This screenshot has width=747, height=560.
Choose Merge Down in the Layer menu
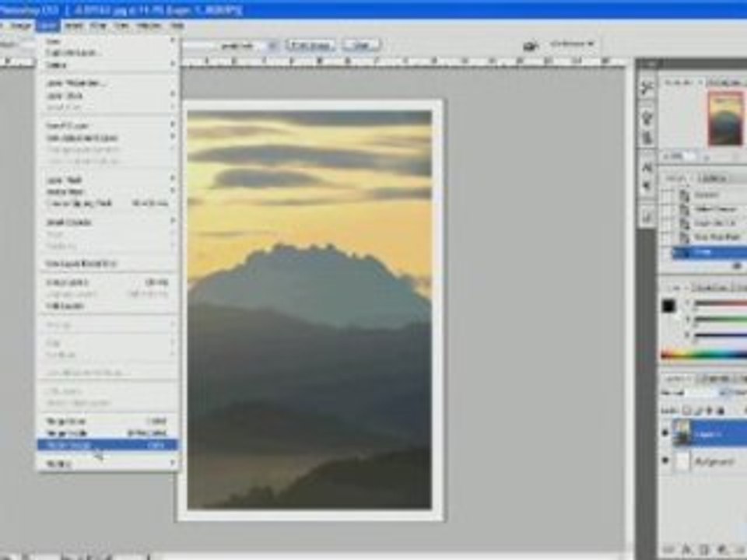point(107,422)
